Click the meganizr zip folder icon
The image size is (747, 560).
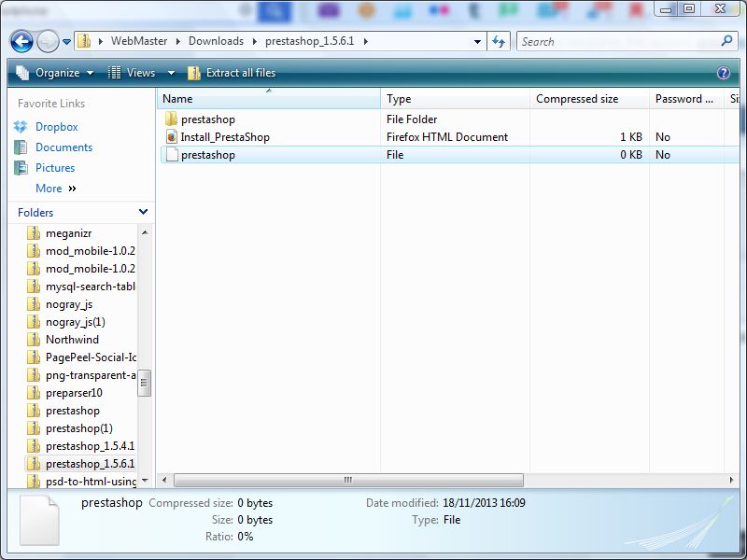[34, 233]
